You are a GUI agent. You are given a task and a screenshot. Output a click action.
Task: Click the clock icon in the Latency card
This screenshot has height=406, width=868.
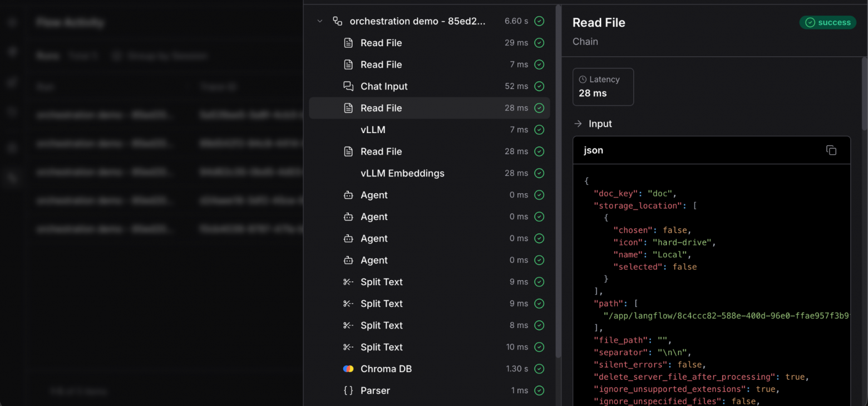tap(583, 80)
